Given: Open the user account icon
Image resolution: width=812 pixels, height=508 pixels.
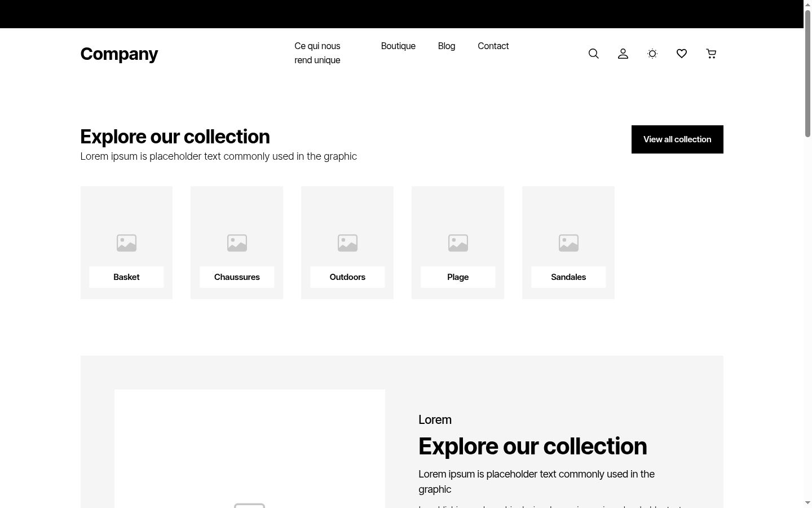Looking at the screenshot, I should 623,54.
